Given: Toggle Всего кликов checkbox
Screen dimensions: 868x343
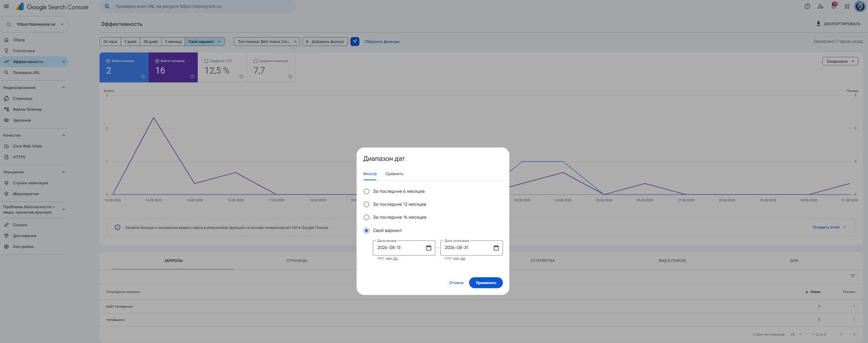Looking at the screenshot, I should [108, 61].
